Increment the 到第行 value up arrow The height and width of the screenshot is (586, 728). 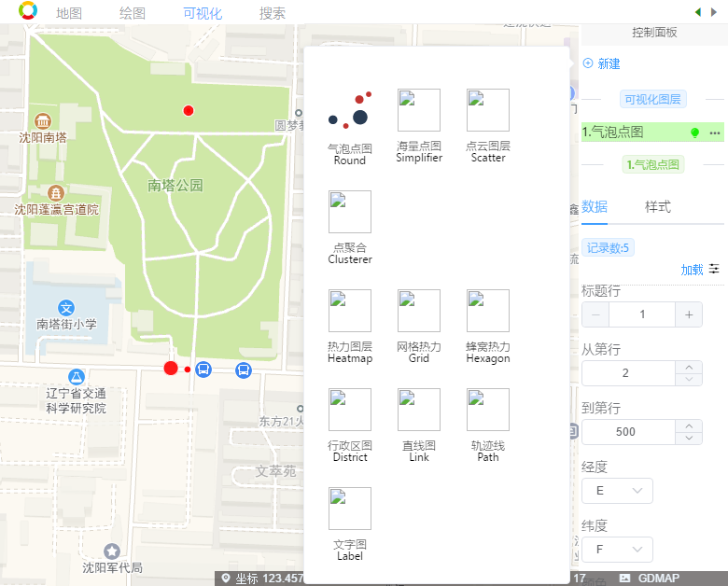pos(689,426)
